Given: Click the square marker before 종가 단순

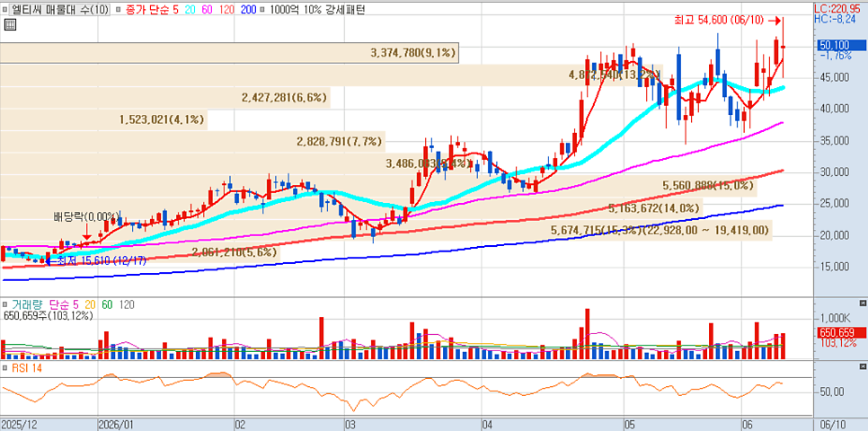Looking at the screenshot, I should (x=117, y=9).
